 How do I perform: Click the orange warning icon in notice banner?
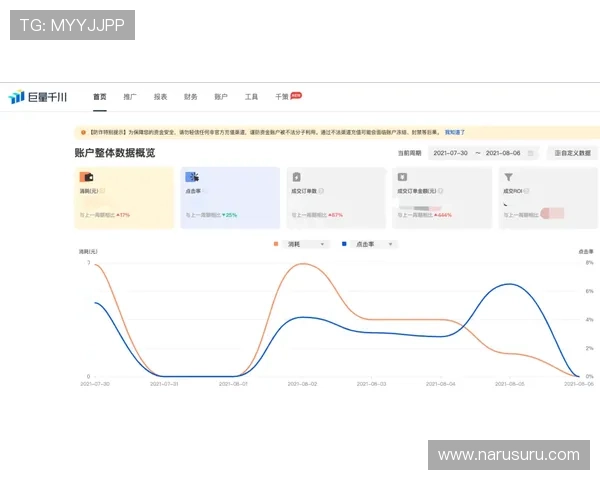[x=83, y=132]
